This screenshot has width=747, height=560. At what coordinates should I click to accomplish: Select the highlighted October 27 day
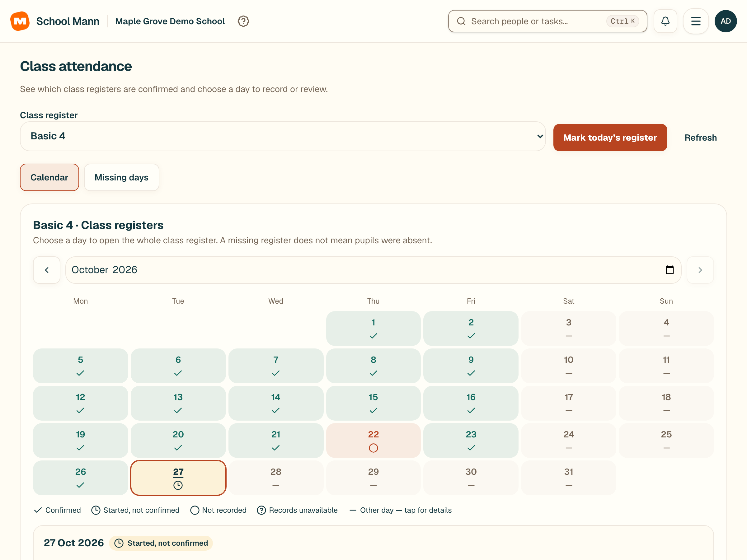(178, 478)
